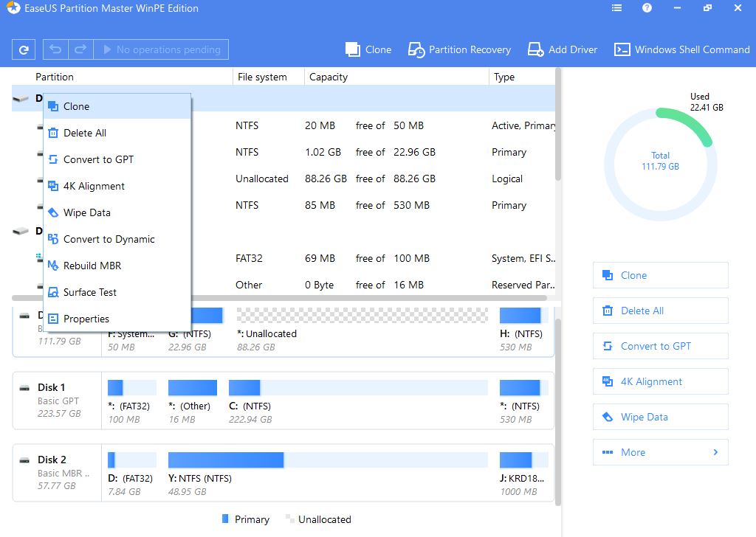Click the Capacity column header
The width and height of the screenshot is (756, 537).
click(x=329, y=77)
